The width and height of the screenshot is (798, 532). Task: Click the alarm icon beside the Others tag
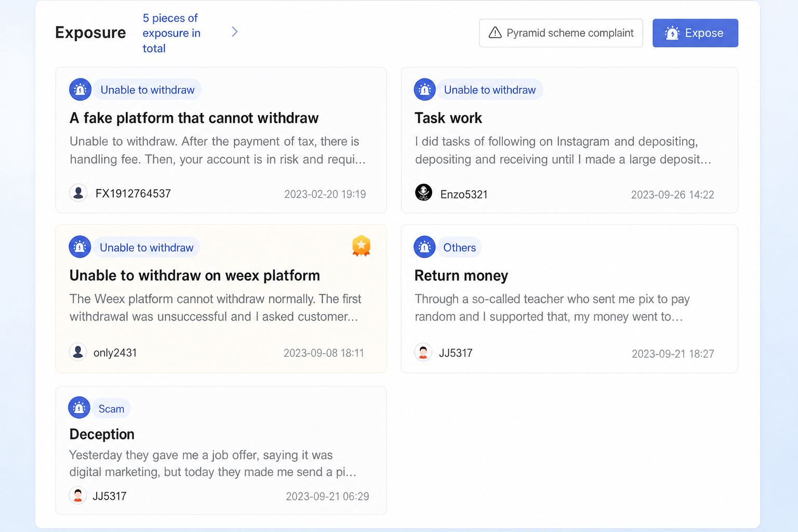point(424,247)
